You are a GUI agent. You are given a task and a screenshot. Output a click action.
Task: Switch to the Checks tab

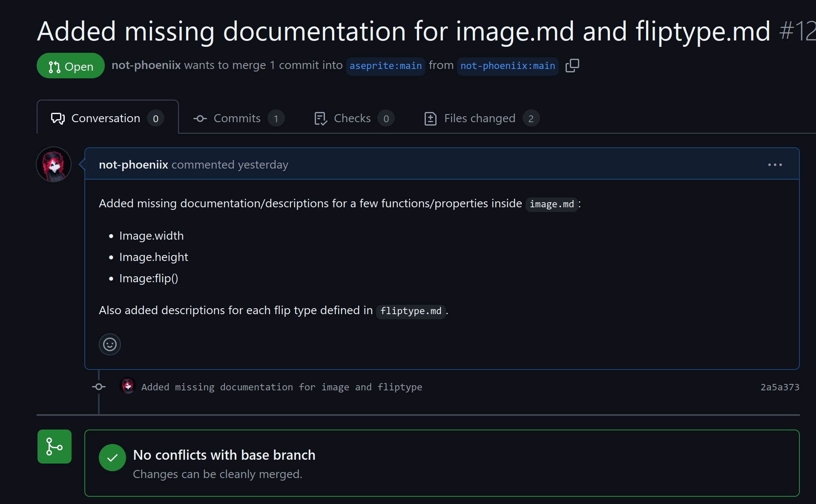coord(354,118)
